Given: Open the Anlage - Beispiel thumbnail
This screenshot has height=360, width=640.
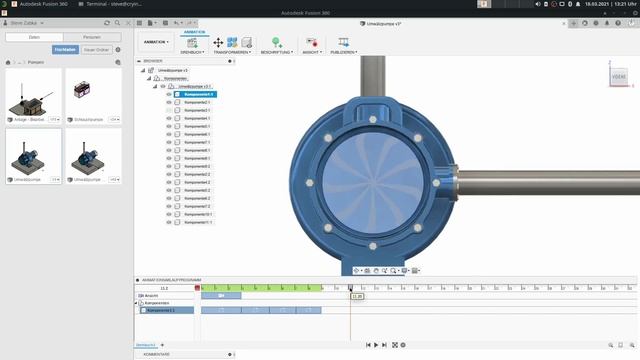Looking at the screenshot, I should (33, 96).
